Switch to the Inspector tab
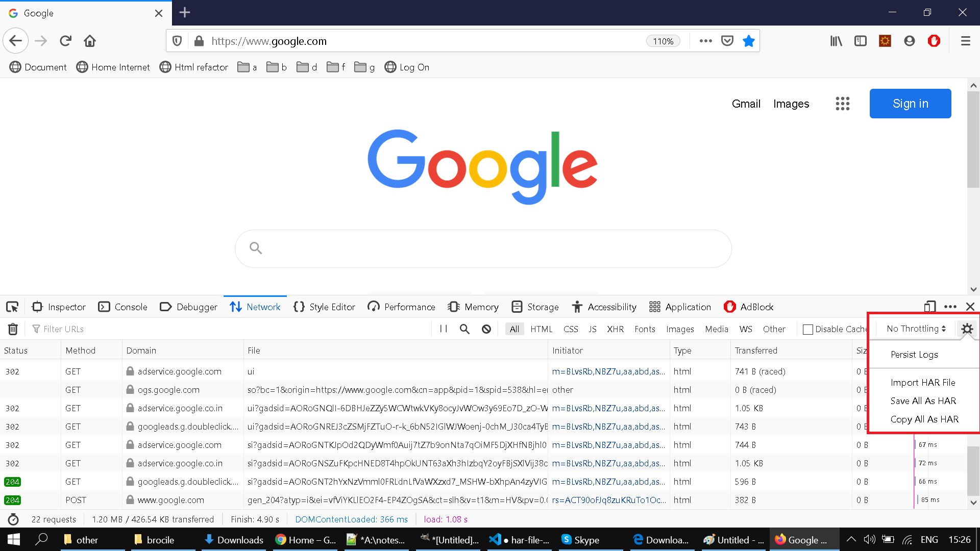The height and width of the screenshot is (551, 980). click(x=59, y=307)
